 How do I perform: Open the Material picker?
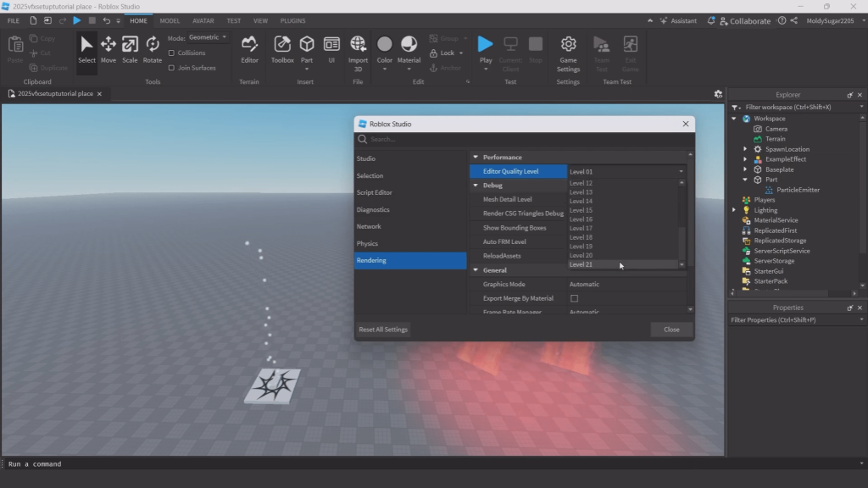409,50
